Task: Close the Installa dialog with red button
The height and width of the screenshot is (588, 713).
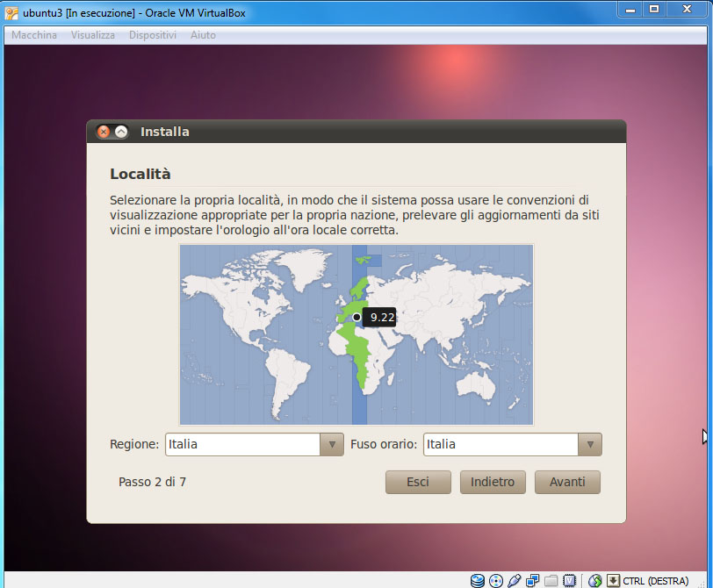Action: [x=104, y=132]
